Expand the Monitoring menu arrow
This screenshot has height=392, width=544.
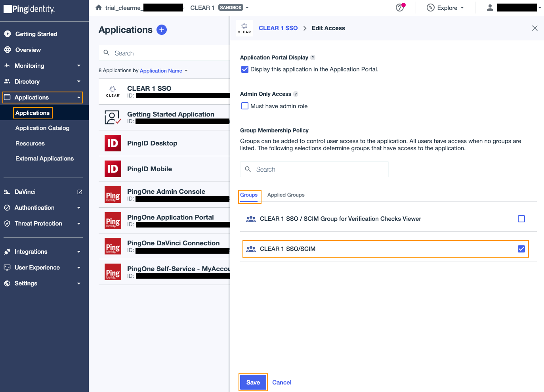point(79,66)
